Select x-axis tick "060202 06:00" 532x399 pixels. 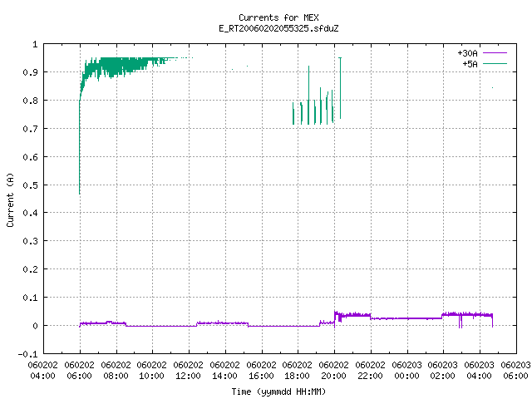tap(80, 371)
